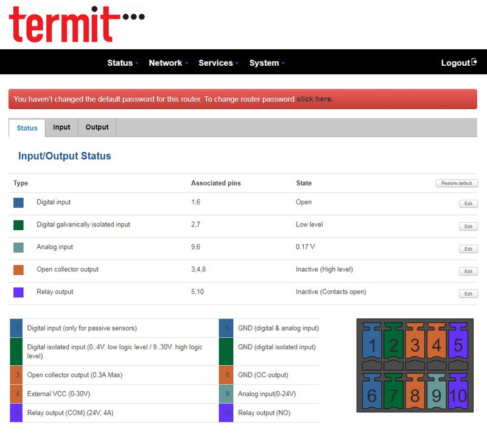
Task: Click the blue Digital input color swatch
Action: click(18, 203)
